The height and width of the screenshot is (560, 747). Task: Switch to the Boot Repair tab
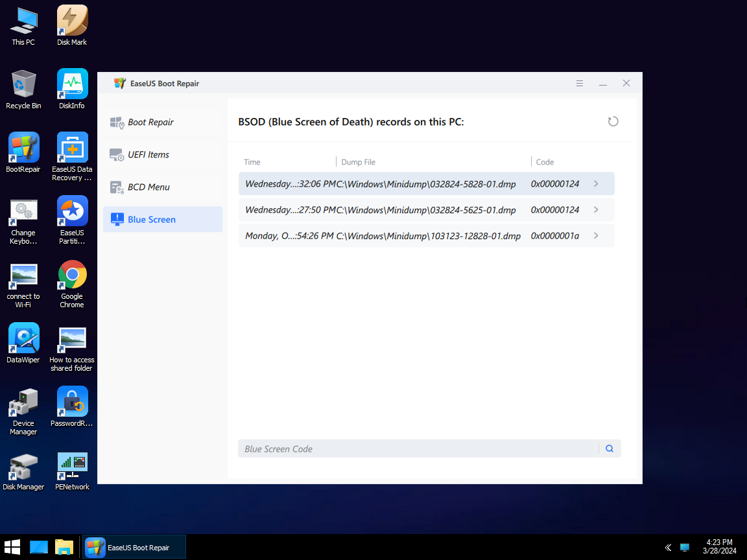point(163,122)
